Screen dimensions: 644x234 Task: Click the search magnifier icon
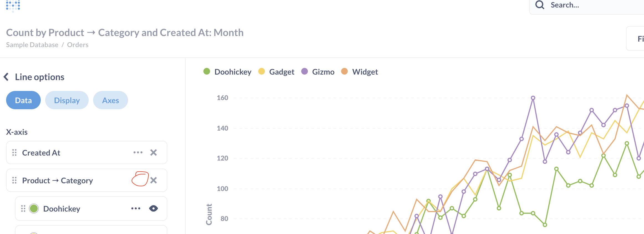[540, 5]
